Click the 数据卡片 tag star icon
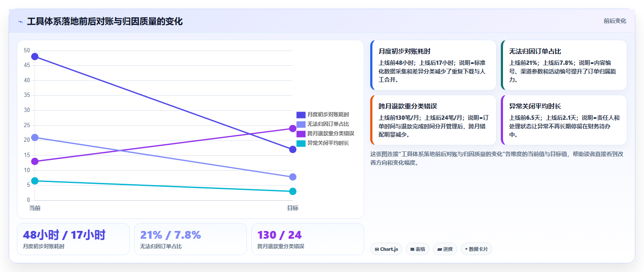Image resolution: width=644 pixels, height=272 pixels. [x=466, y=249]
